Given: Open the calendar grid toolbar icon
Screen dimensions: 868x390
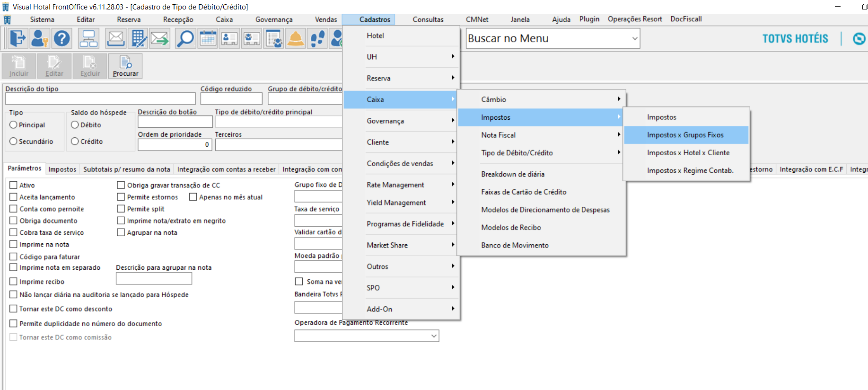Looking at the screenshot, I should point(208,38).
